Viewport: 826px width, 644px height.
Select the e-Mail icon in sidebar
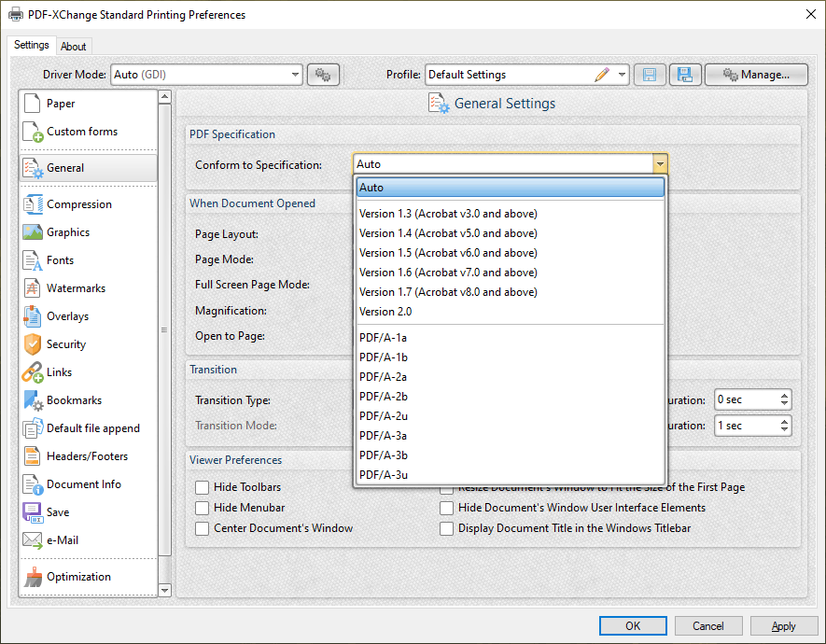(33, 540)
